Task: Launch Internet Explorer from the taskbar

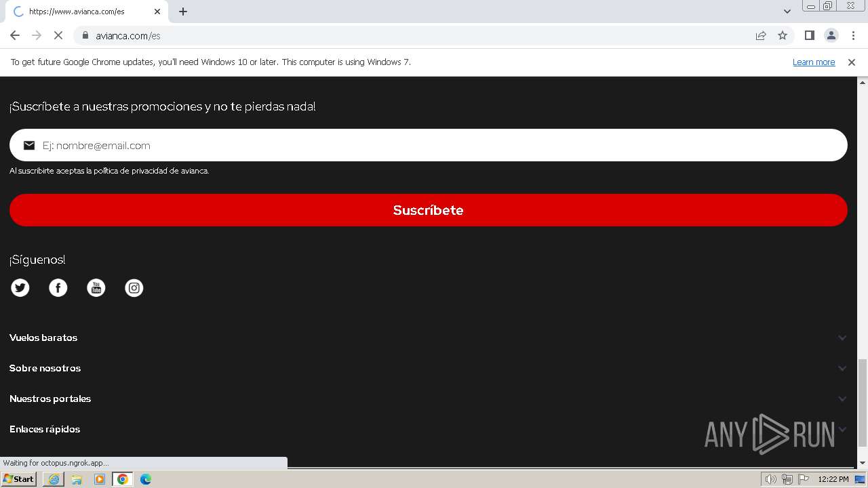Action: tap(54, 479)
